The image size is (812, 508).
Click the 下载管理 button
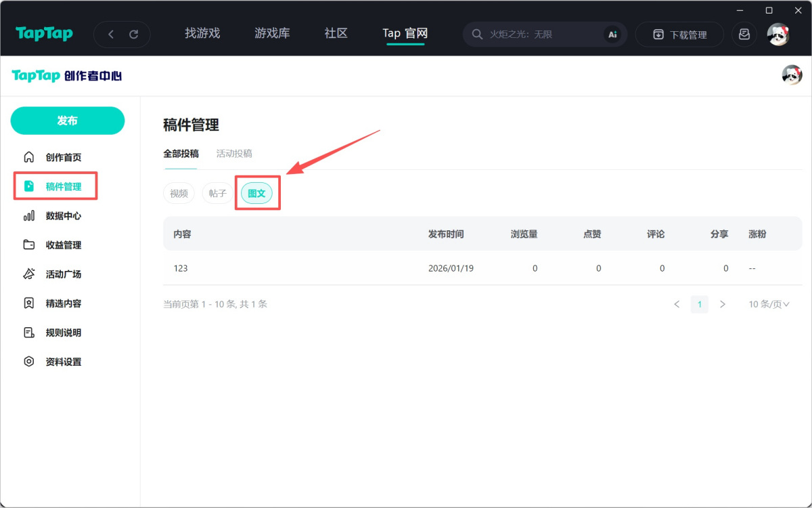click(x=679, y=35)
